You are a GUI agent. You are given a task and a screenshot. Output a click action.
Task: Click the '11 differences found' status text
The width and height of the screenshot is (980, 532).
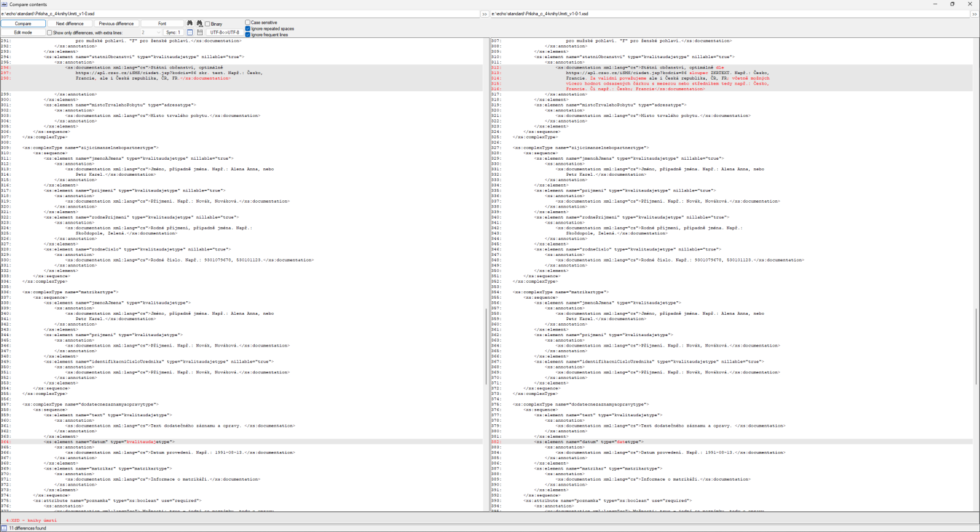[x=28, y=528]
